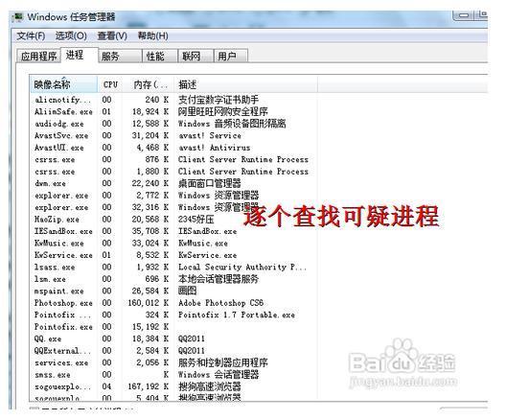The width and height of the screenshot is (506, 420).
Task: Click the 本地会话管理器服务 description
Action: [218, 279]
